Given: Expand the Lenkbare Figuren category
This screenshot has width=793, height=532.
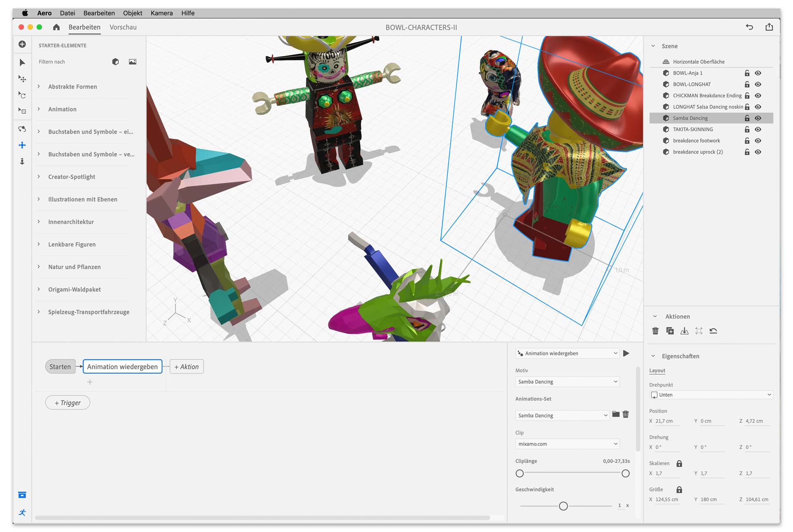Looking at the screenshot, I should 39,244.
